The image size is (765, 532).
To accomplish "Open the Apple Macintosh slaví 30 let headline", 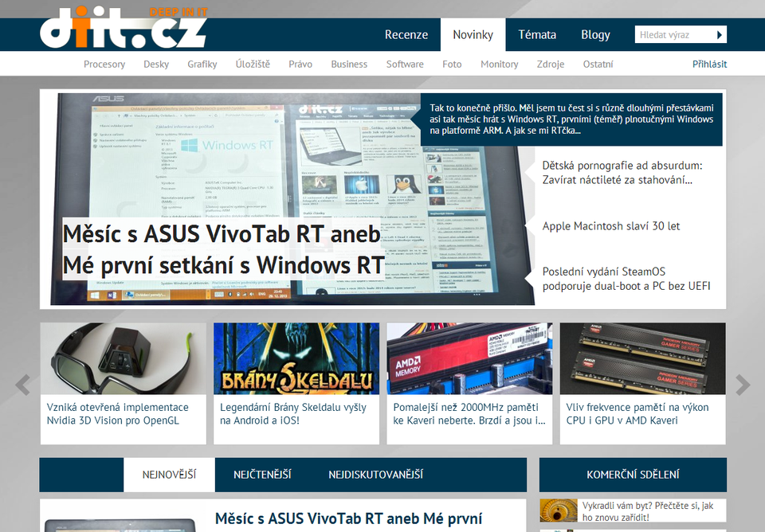I will 610,226.
